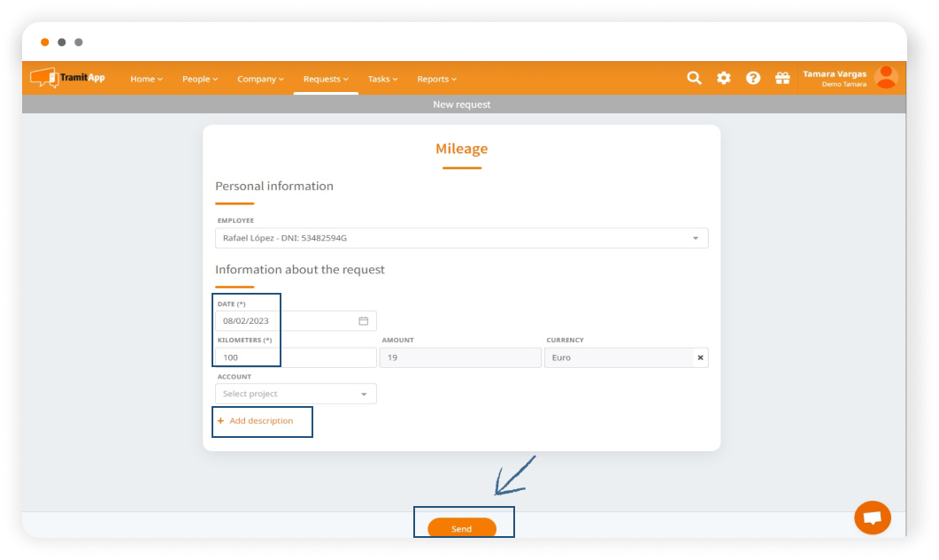Click into the Kilometers input field

coord(296,357)
